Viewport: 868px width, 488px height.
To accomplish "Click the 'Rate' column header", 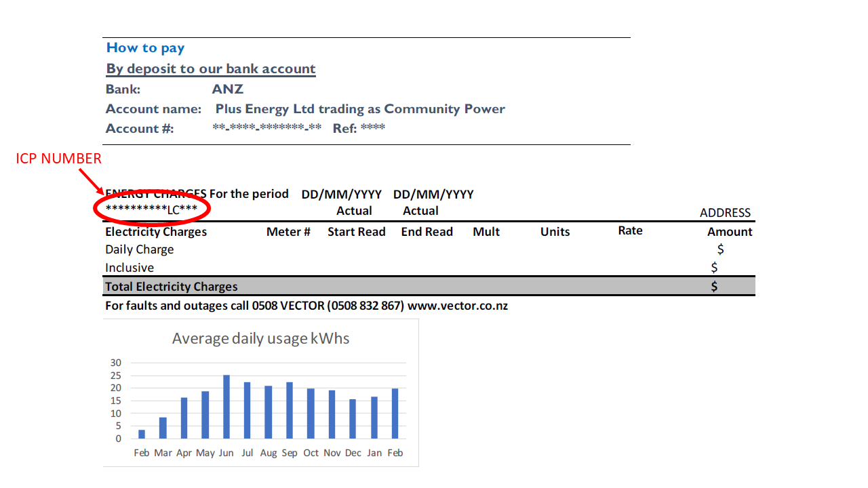I will pos(630,231).
